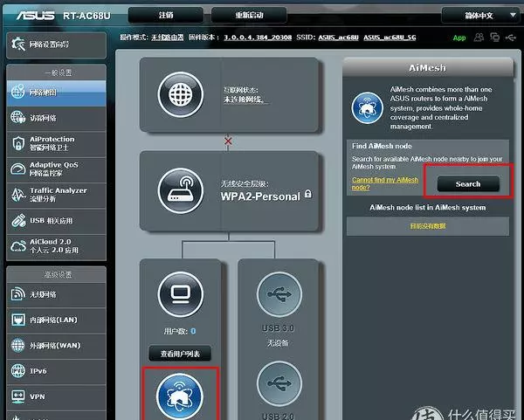Click the lock icon beside WPA2-Personal
Image resolution: width=524 pixels, height=420 pixels.
308,194
